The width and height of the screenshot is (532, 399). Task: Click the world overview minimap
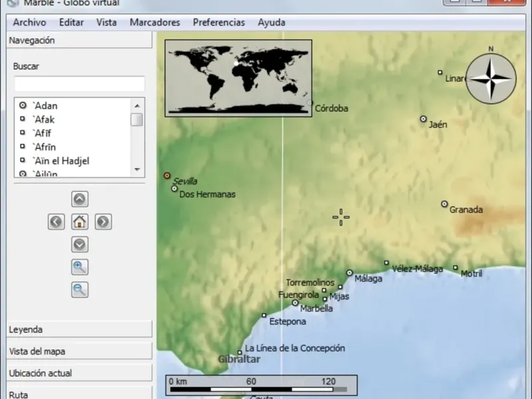[x=238, y=78]
